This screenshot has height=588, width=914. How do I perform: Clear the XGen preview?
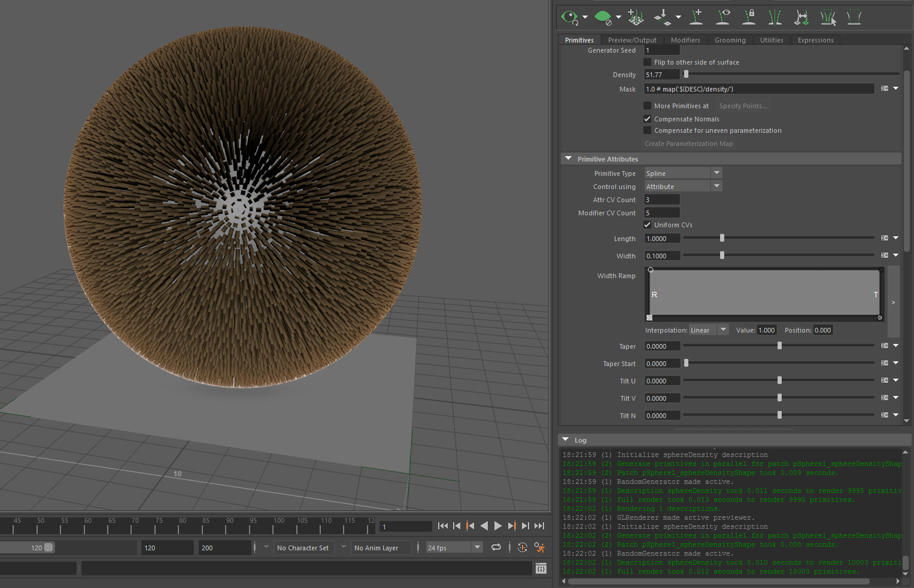603,17
